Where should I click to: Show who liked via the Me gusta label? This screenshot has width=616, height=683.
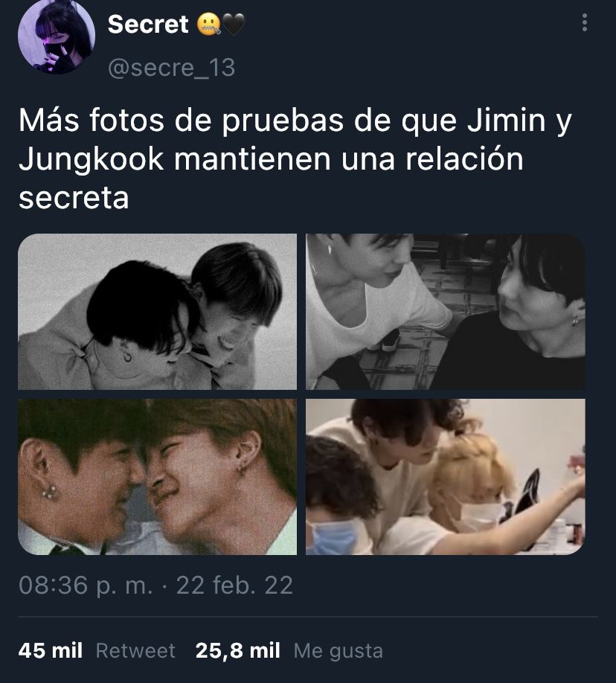339,651
